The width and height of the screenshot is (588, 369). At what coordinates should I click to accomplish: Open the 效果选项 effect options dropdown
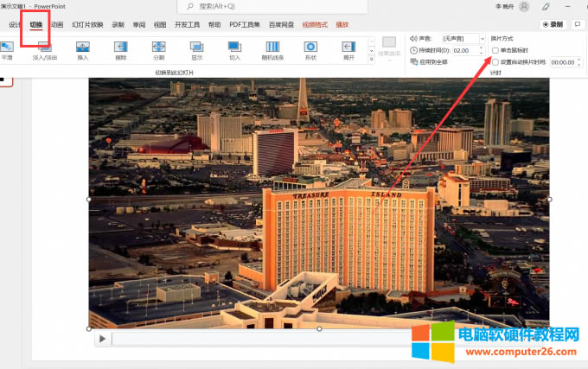(x=389, y=48)
